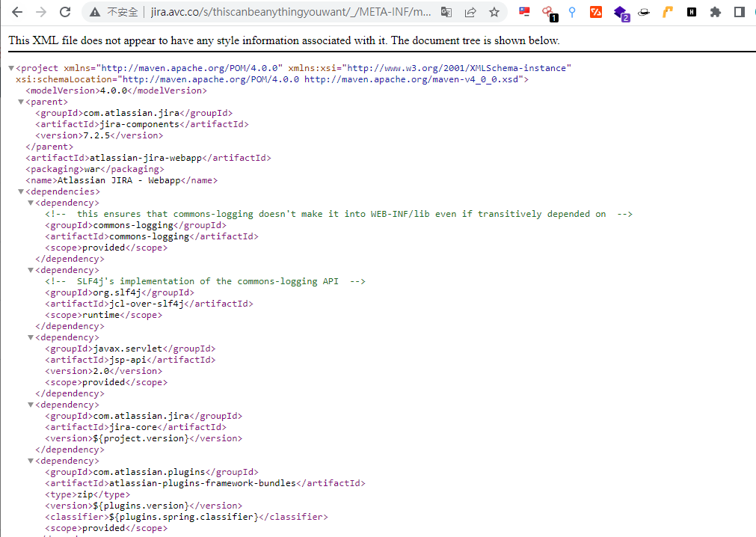Image resolution: width=756 pixels, height=537 pixels.
Task: Click the modelVersion value 4.0.0
Action: 114,90
